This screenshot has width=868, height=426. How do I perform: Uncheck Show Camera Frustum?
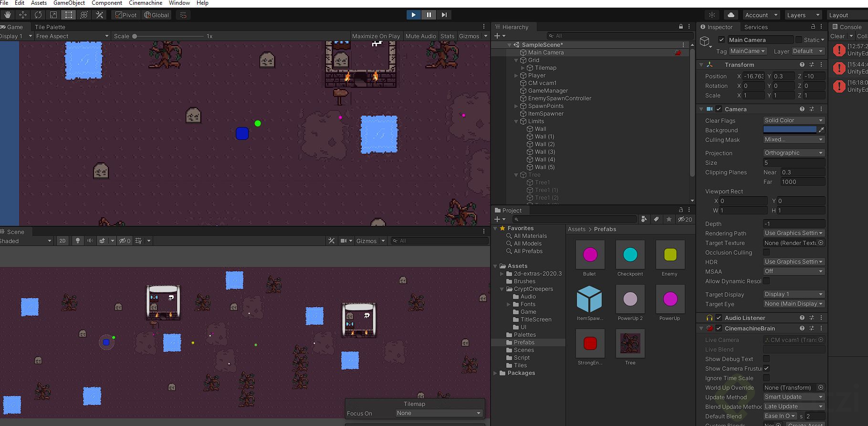point(766,368)
